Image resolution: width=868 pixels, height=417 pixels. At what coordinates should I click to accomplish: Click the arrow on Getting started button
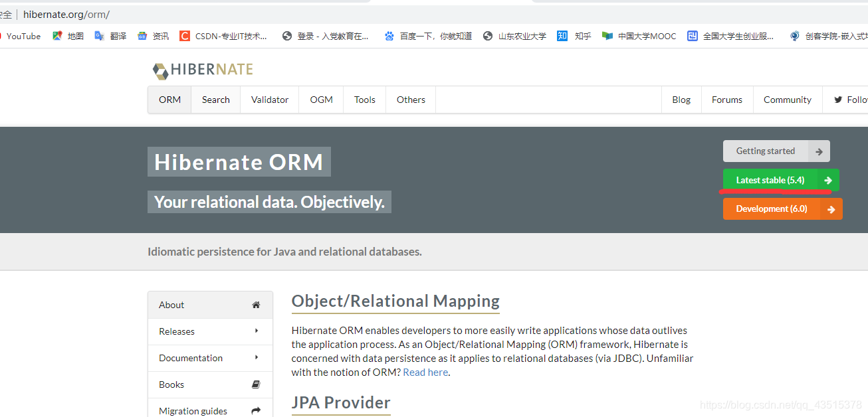coord(819,151)
